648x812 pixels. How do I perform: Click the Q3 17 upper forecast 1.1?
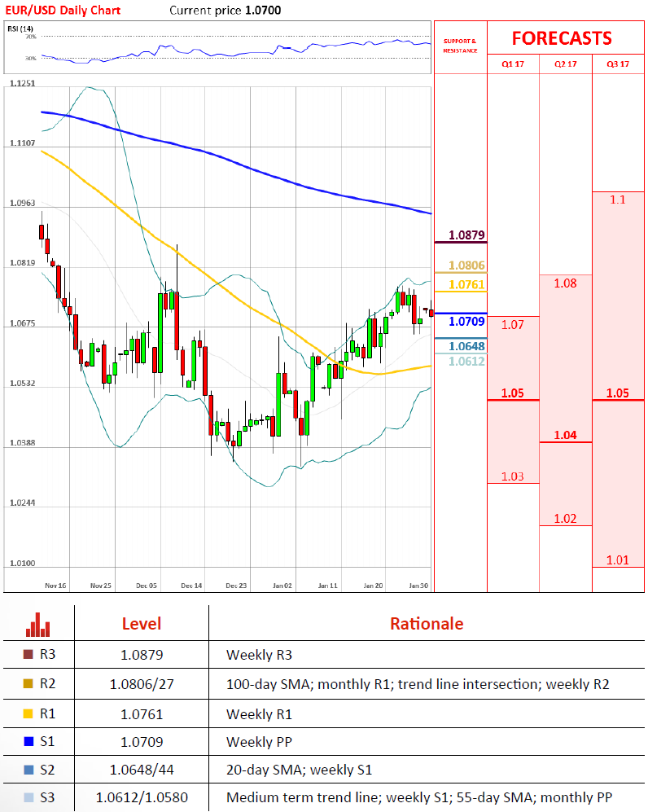617,200
